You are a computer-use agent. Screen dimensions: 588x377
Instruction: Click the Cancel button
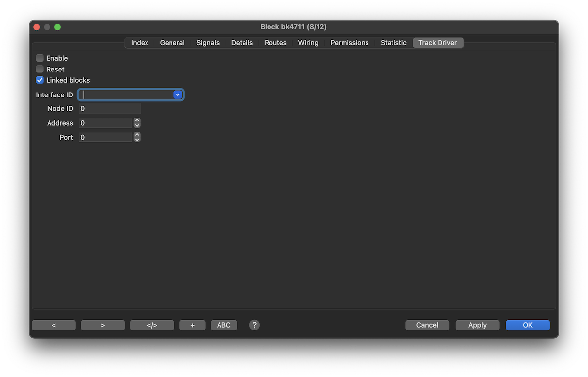(427, 325)
